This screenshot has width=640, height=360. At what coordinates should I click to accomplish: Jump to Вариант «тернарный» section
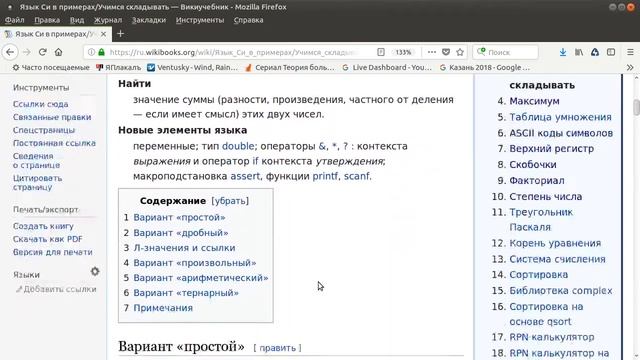click(x=186, y=293)
